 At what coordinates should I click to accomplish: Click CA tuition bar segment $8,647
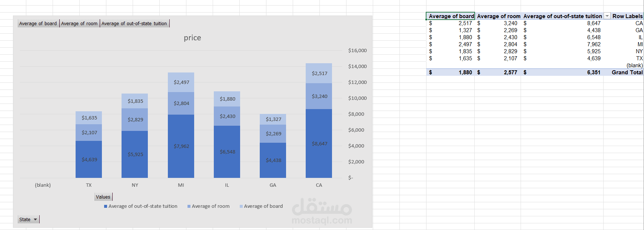pyautogui.click(x=319, y=143)
